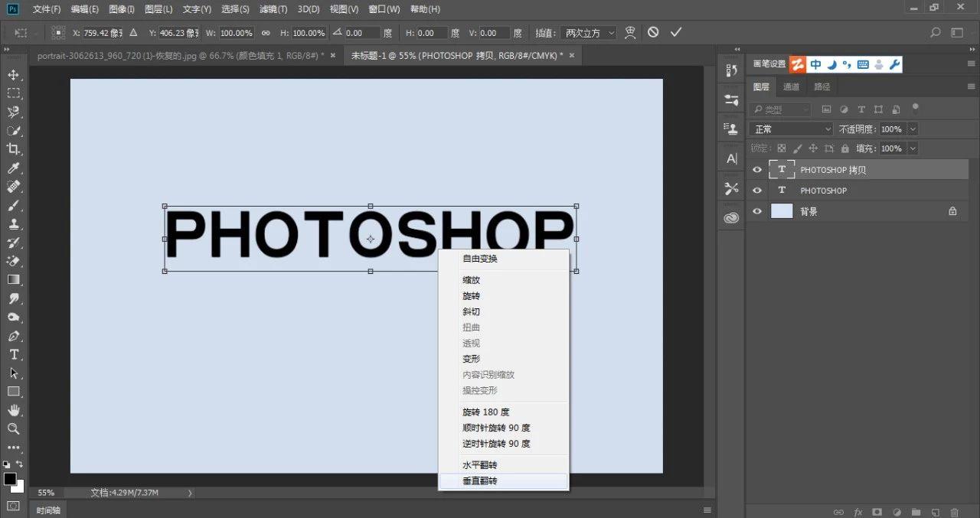Click the W width percentage field
The height and width of the screenshot is (518, 980).
(x=236, y=33)
